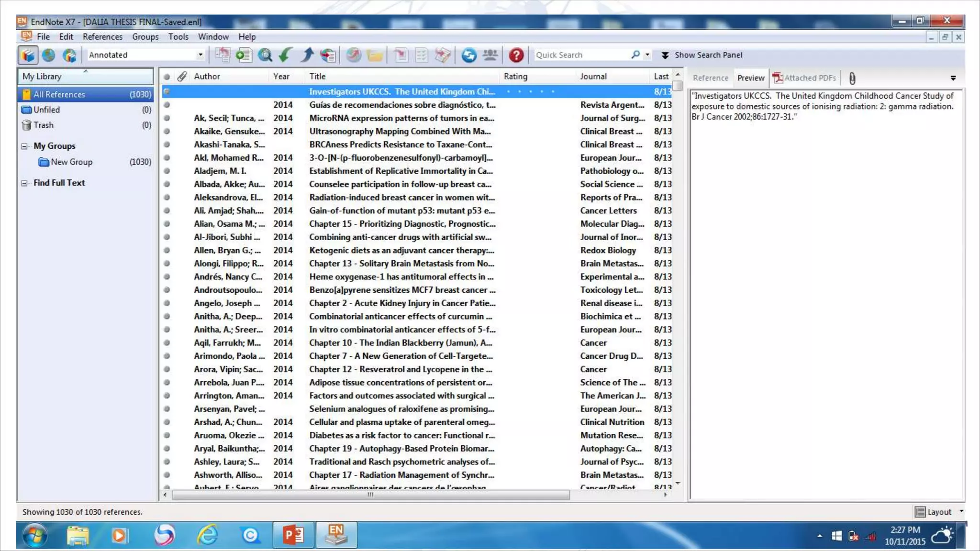Image resolution: width=980 pixels, height=551 pixels.
Task: Open Windows Explorer folder in the taskbar
Action: [78, 535]
